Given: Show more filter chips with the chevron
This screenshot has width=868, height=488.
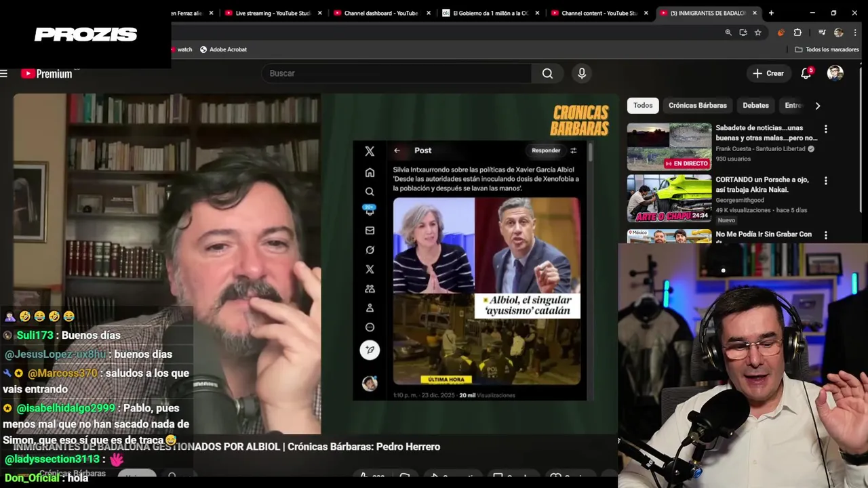Looking at the screenshot, I should tap(817, 105).
